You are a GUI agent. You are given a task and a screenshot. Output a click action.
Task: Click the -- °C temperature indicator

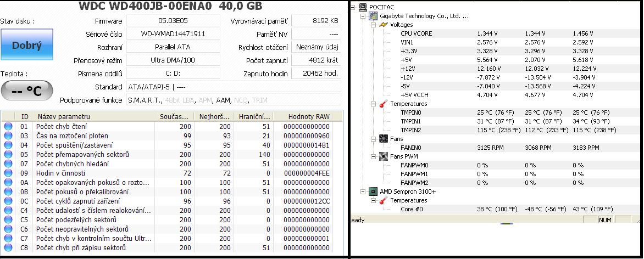coord(27,91)
